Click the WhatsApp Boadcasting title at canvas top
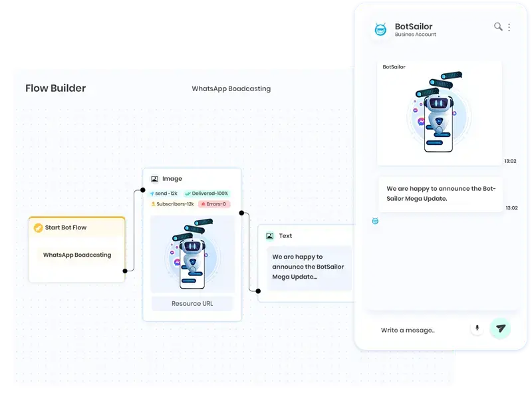532x399 pixels. (231, 89)
